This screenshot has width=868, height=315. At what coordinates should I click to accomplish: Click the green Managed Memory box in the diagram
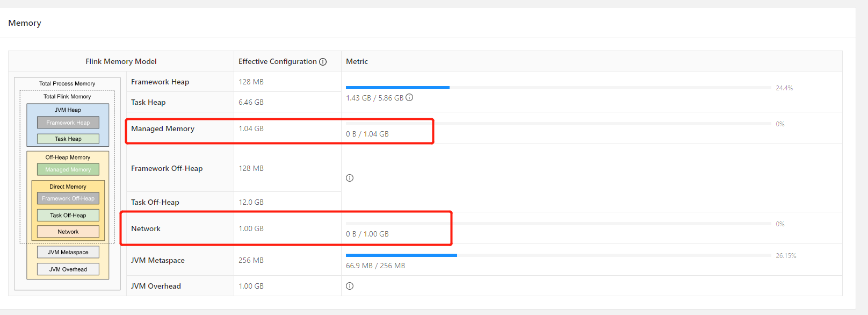click(x=68, y=169)
